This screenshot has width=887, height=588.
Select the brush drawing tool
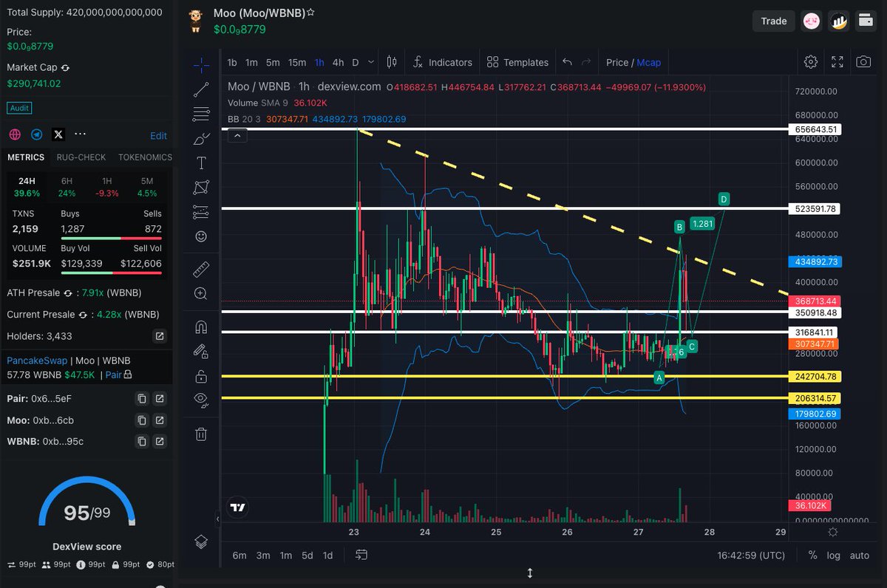(x=201, y=139)
